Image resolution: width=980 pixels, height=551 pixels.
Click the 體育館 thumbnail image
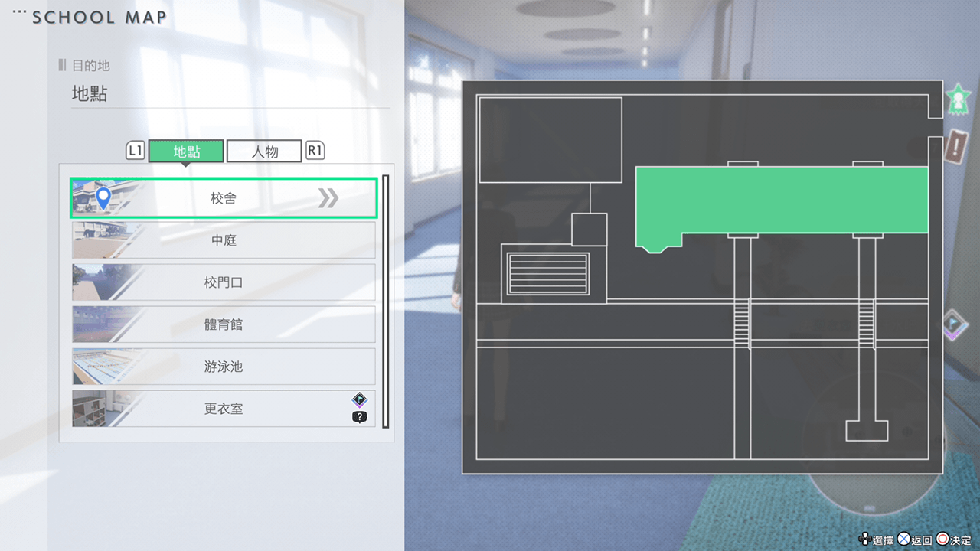click(106, 324)
